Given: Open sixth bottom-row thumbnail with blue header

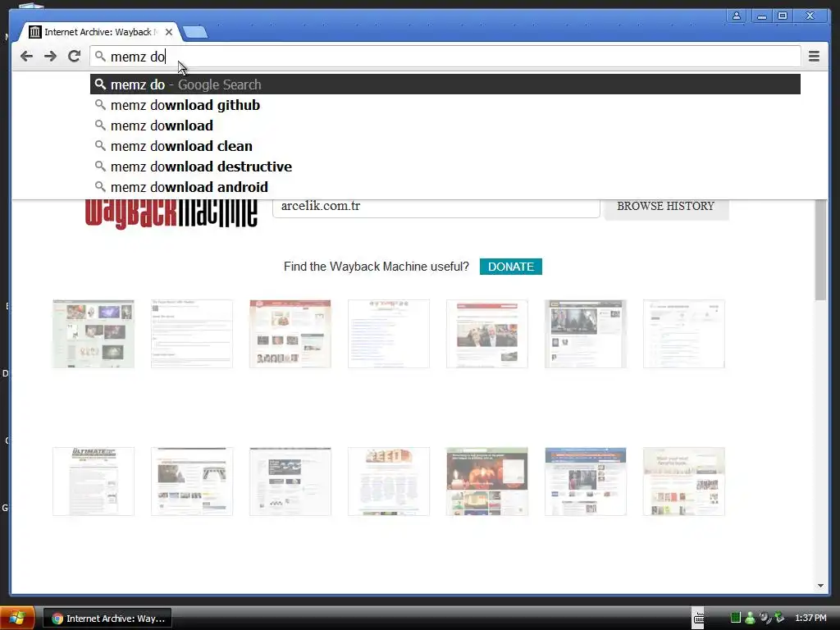Looking at the screenshot, I should 586,482.
